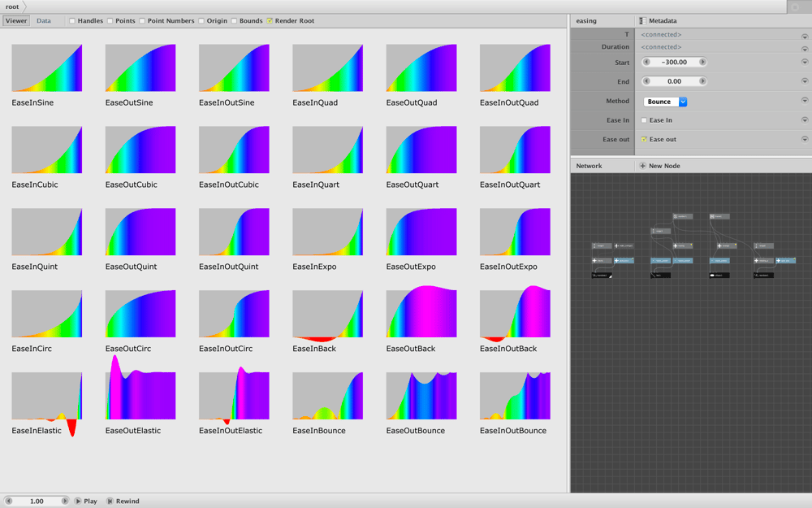Click the EaseInOutCubic curve thumbnail
The height and width of the screenshot is (508, 812).
click(x=234, y=150)
